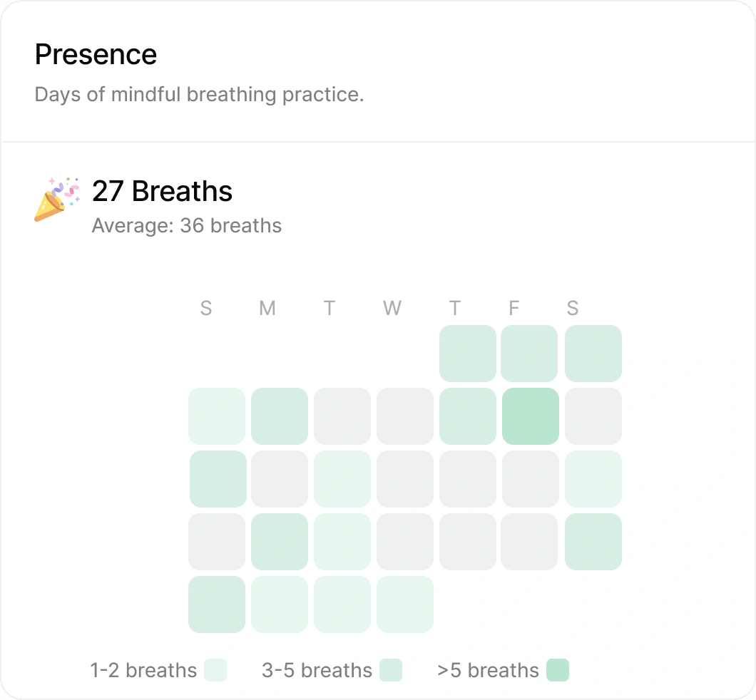Click the light-green Sunday cell in week three
Image resolution: width=756 pixels, height=700 pixels.
click(x=217, y=479)
